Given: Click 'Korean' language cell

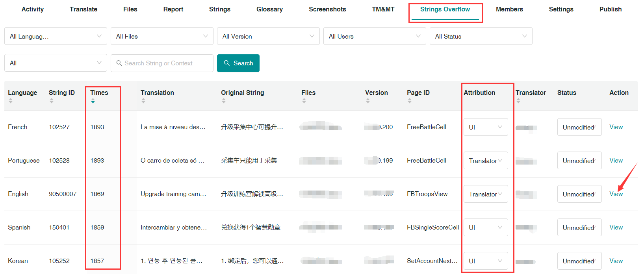Looking at the screenshot, I should click(18, 261).
